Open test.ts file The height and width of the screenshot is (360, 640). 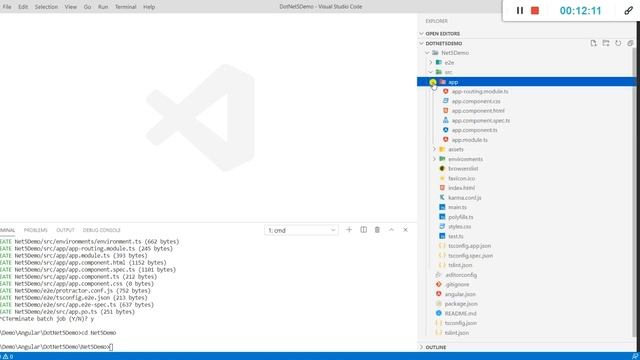click(x=456, y=236)
